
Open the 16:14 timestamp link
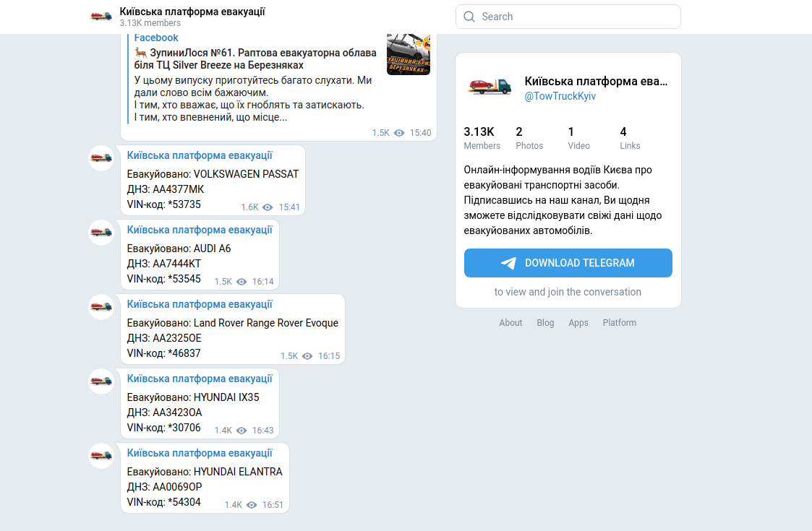[262, 282]
